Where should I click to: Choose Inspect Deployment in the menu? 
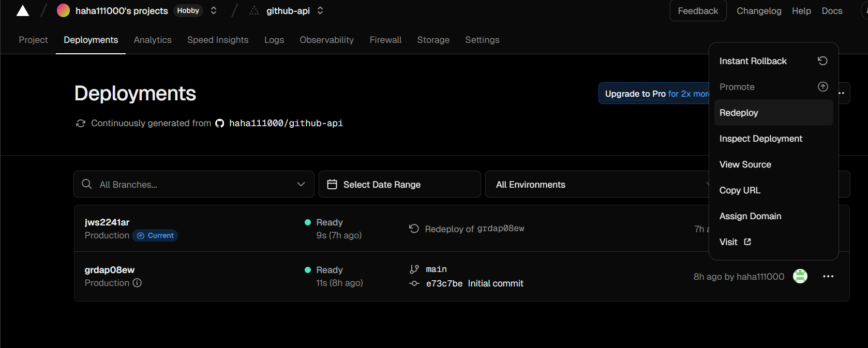point(760,139)
